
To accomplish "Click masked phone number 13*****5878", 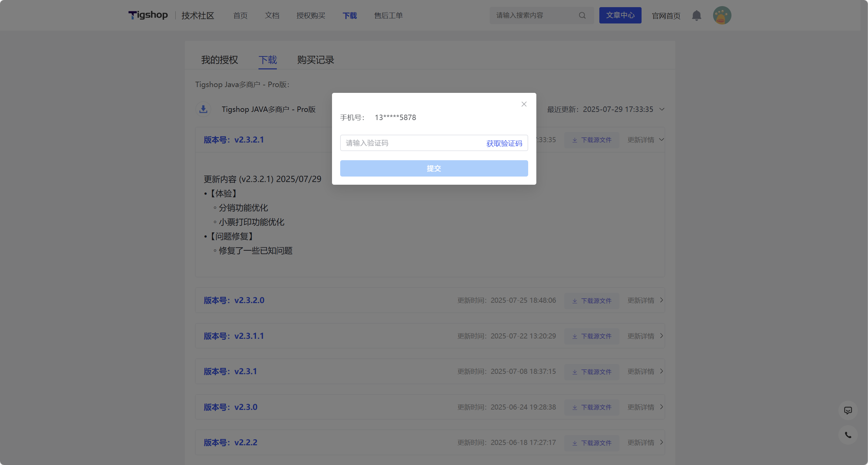I will 395,117.
